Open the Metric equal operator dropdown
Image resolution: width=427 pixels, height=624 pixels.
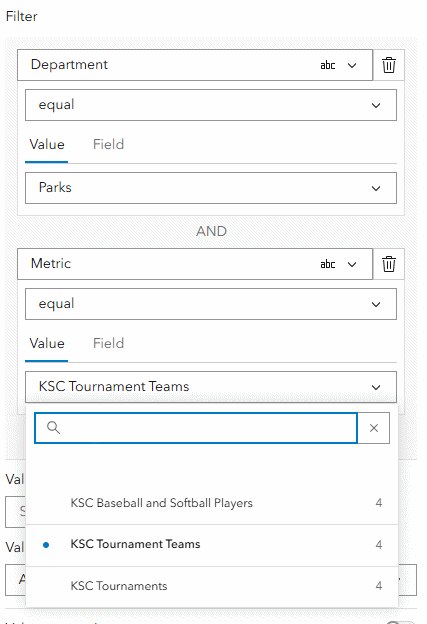click(211, 304)
